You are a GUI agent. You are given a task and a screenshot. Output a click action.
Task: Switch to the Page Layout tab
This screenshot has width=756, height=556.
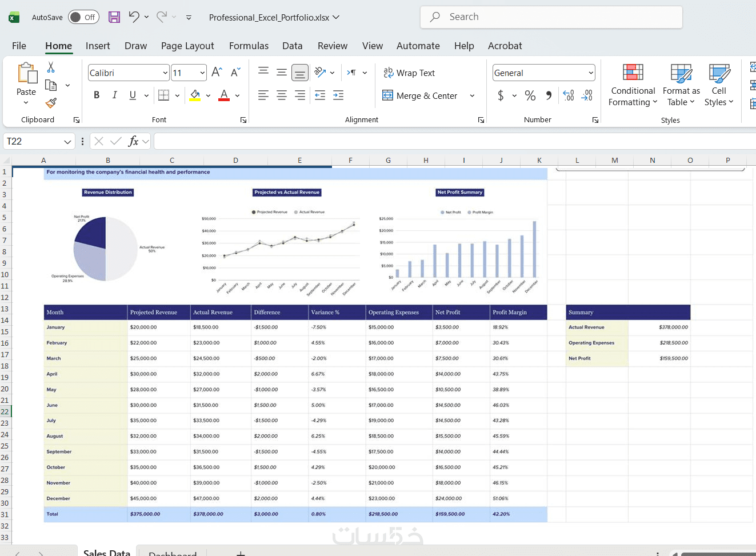click(187, 46)
